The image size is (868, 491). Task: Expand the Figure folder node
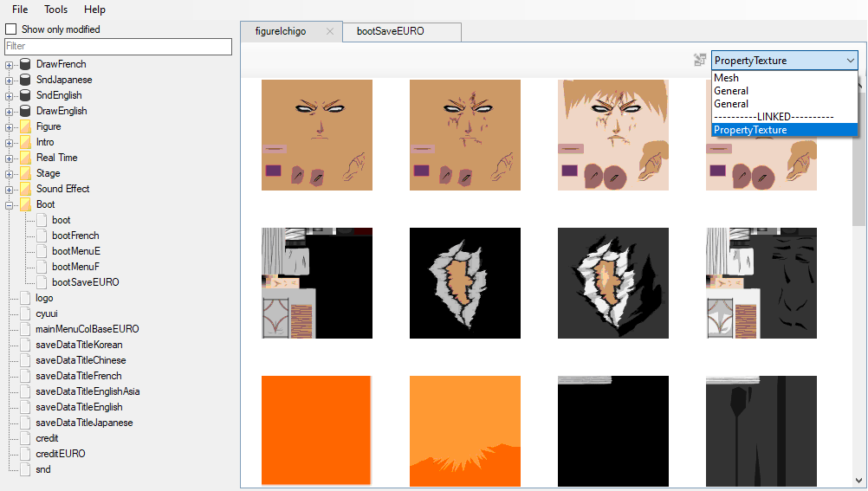[x=9, y=126]
